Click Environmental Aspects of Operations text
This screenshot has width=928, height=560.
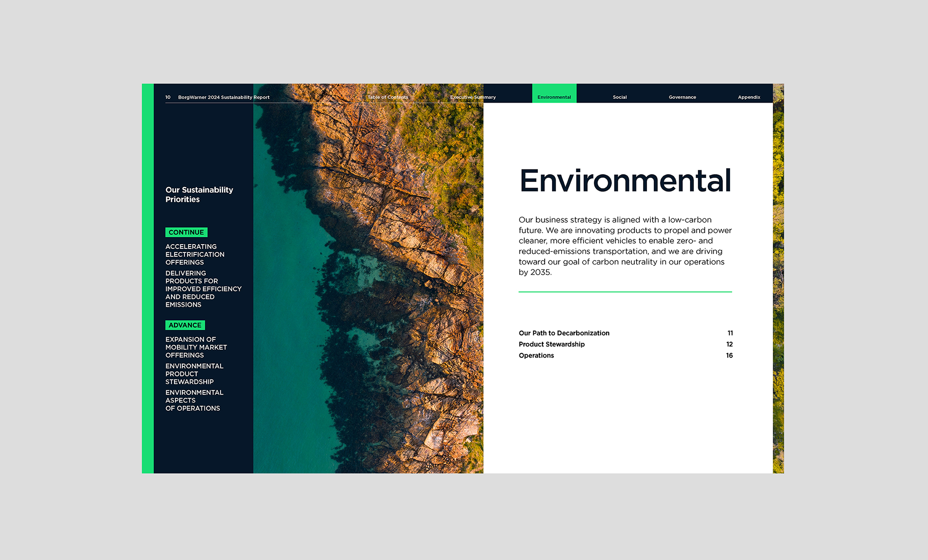(194, 400)
